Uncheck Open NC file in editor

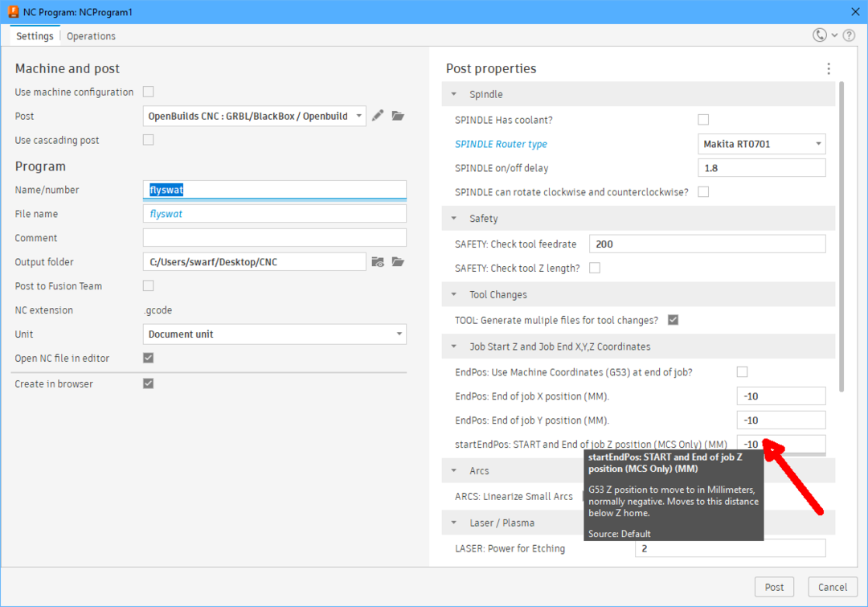point(148,358)
